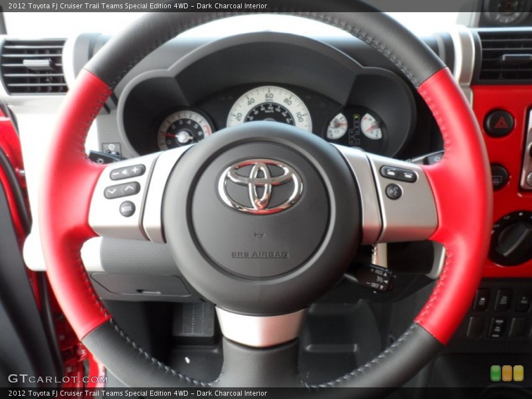Click the phone off-hook call button
The width and height of the screenshot is (532, 399).
click(390, 172)
